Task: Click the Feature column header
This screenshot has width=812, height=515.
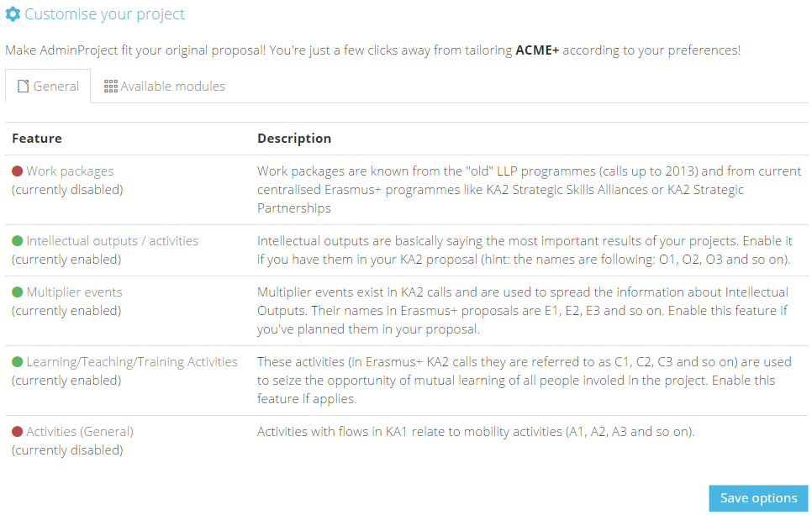Action: click(37, 138)
